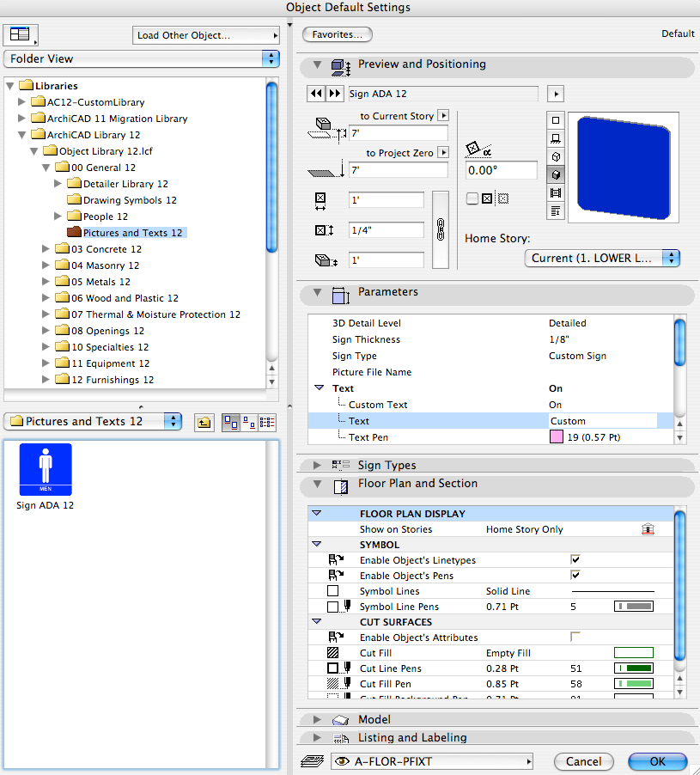Collapse the Parameters panel
This screenshot has width=700, height=775.
pos(317,292)
